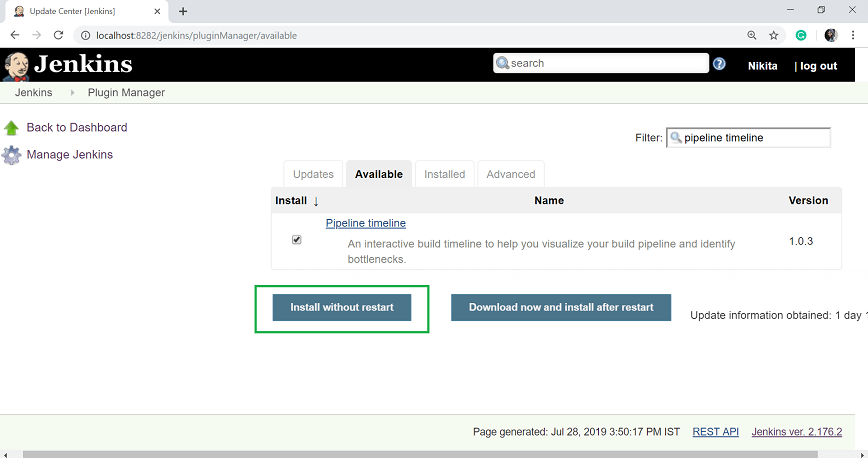Screen dimensions: 868x458
Task: Click the Jenkins butler logo icon
Action: (x=16, y=66)
